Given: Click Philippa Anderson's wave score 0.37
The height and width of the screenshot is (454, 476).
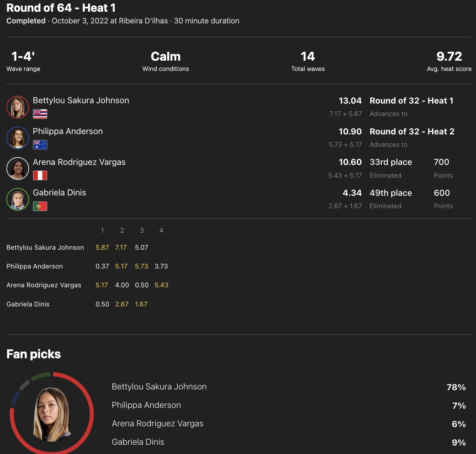Looking at the screenshot, I should 102,266.
